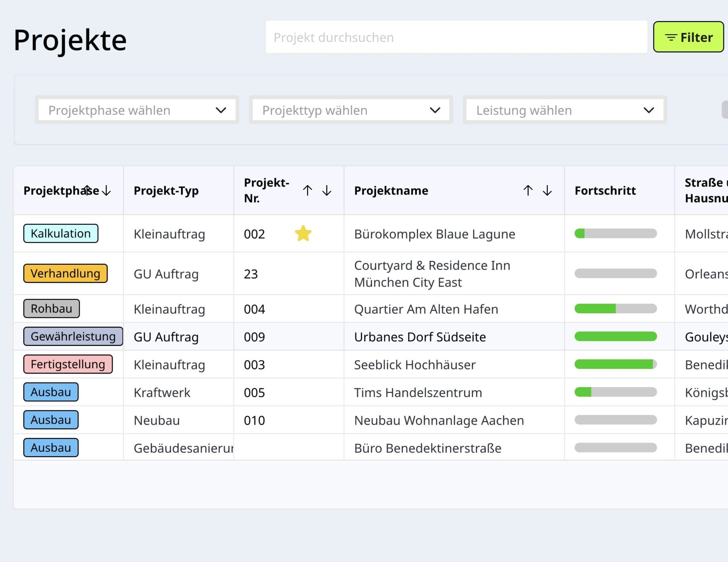Select the Fortschritt column header

tap(605, 190)
